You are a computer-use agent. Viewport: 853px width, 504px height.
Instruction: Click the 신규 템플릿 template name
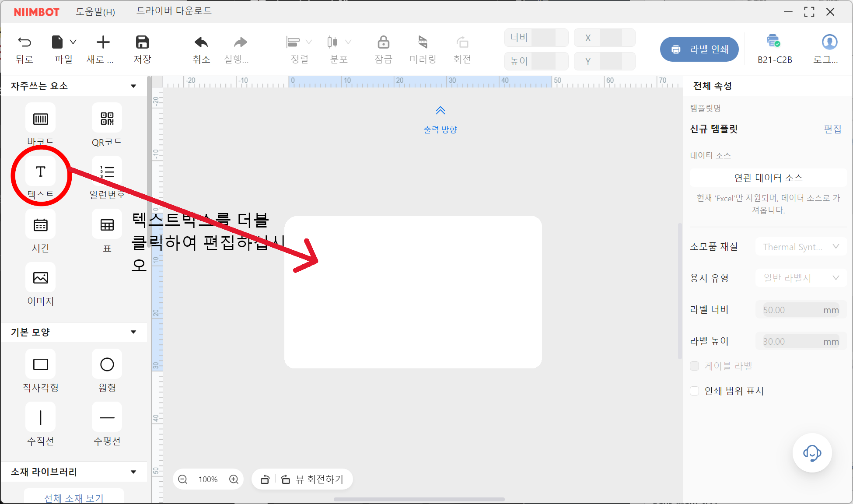714,129
